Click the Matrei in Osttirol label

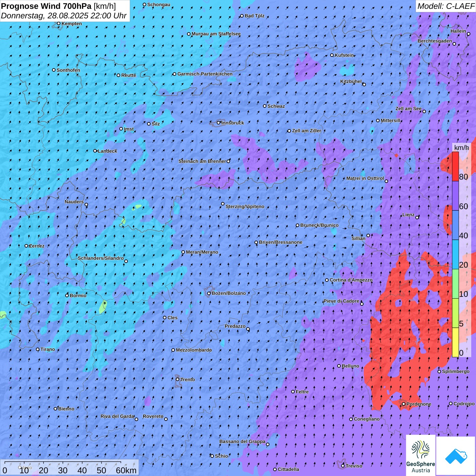365,178
